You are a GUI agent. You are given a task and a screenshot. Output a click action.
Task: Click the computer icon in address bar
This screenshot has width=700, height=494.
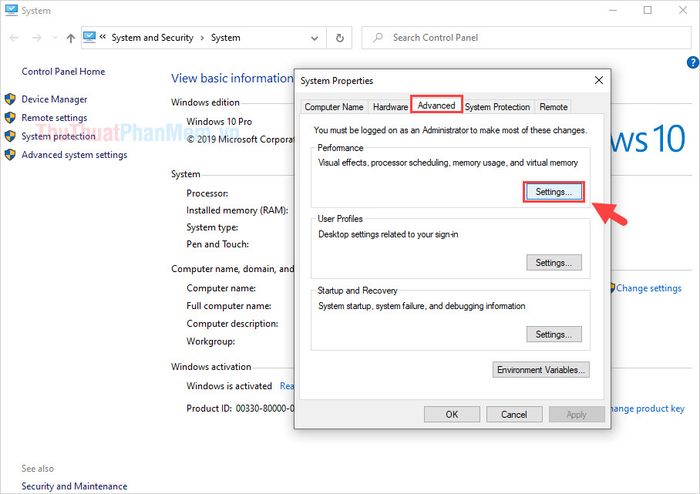click(x=89, y=37)
